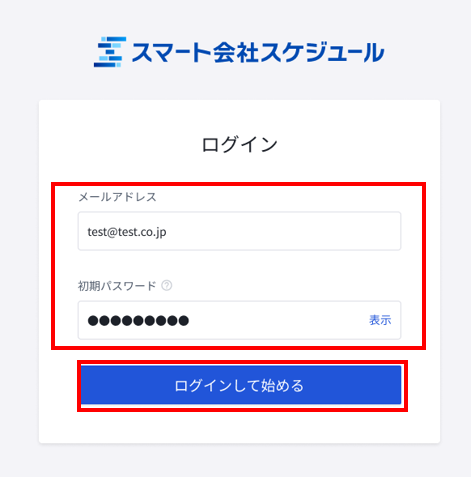Click gap between email field and password label
Screen dimensions: 471x477
[x=239, y=265]
